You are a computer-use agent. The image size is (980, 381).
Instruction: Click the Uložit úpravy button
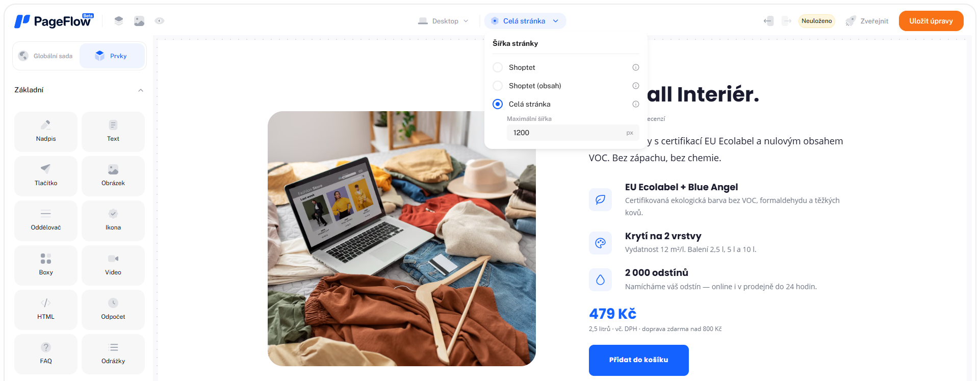931,21
